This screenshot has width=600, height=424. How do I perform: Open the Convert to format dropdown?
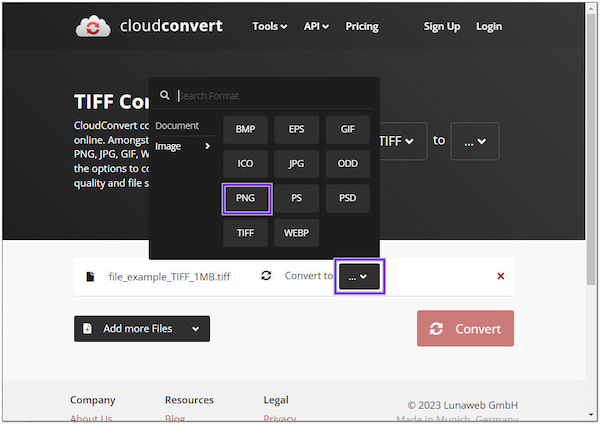[359, 276]
